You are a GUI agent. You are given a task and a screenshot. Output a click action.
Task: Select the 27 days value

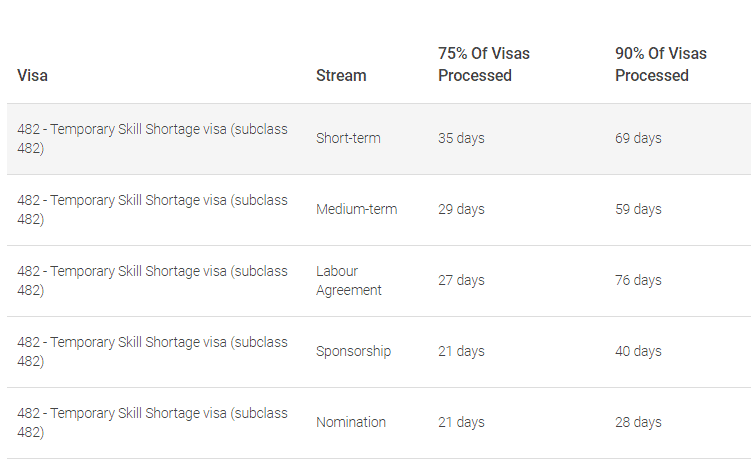point(461,280)
